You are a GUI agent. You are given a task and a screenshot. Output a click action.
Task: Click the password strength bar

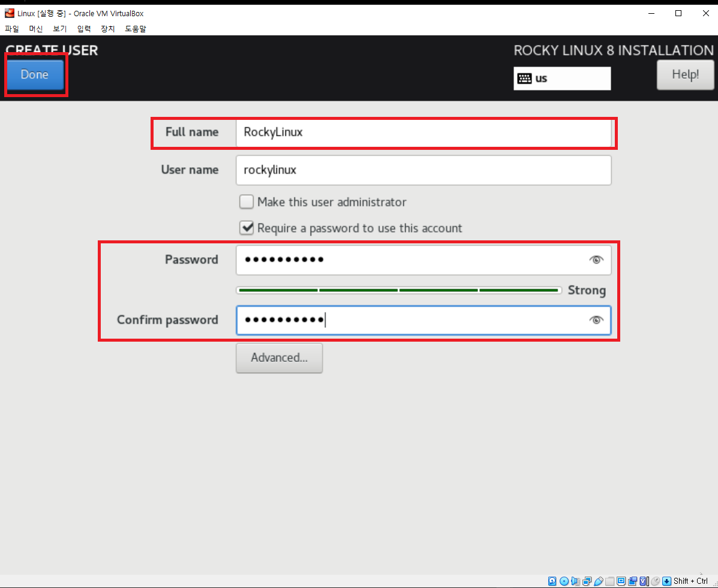399,290
